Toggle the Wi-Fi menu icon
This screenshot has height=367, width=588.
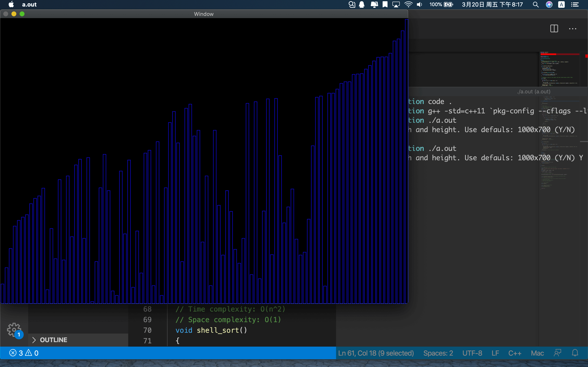point(408,4)
